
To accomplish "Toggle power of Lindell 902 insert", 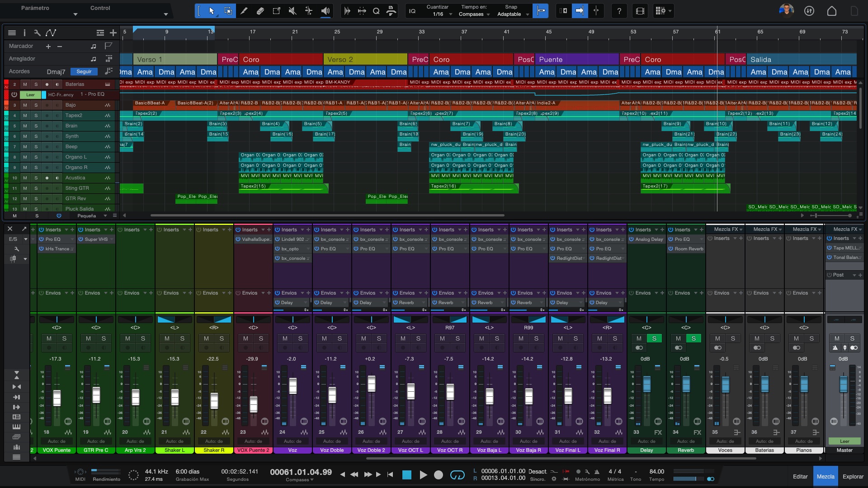I will pos(277,239).
